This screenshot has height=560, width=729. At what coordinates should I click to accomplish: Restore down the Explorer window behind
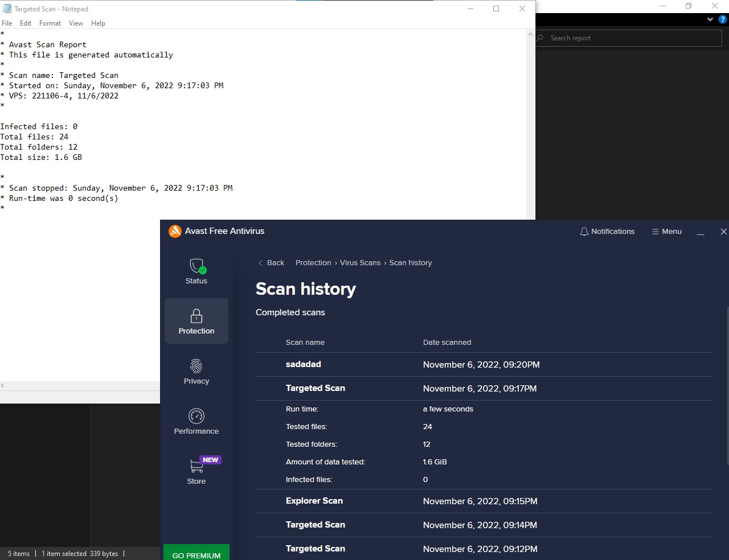689,6
